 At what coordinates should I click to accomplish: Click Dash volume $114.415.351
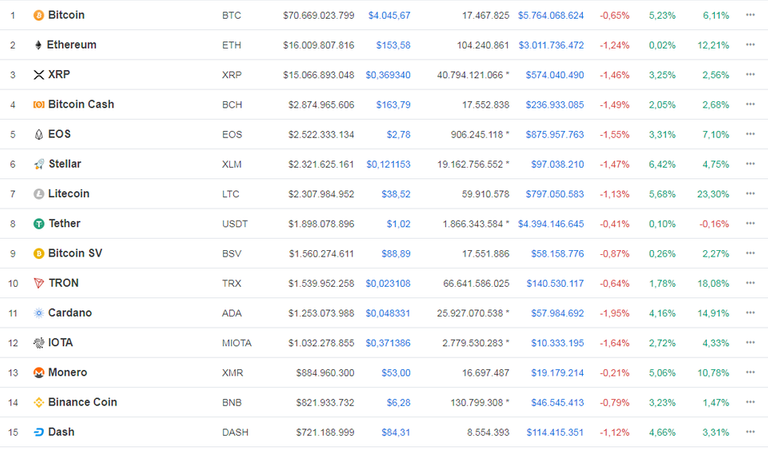pos(555,433)
